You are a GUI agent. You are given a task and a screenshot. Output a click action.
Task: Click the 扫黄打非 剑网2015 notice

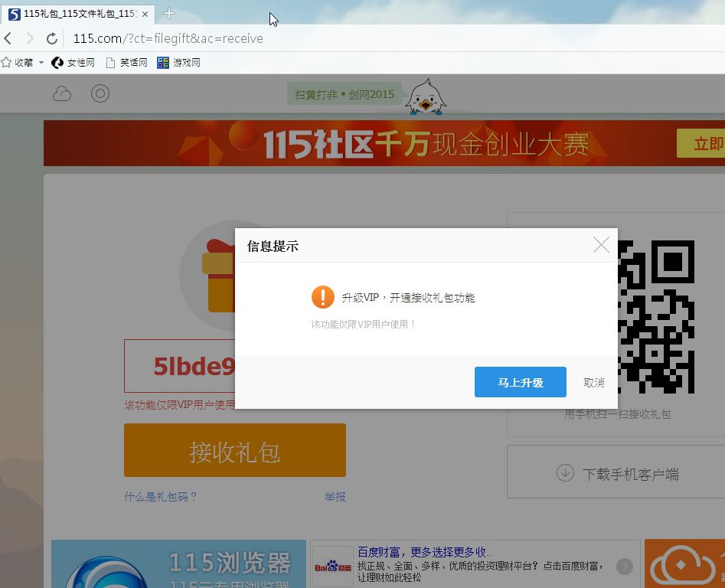click(x=345, y=94)
